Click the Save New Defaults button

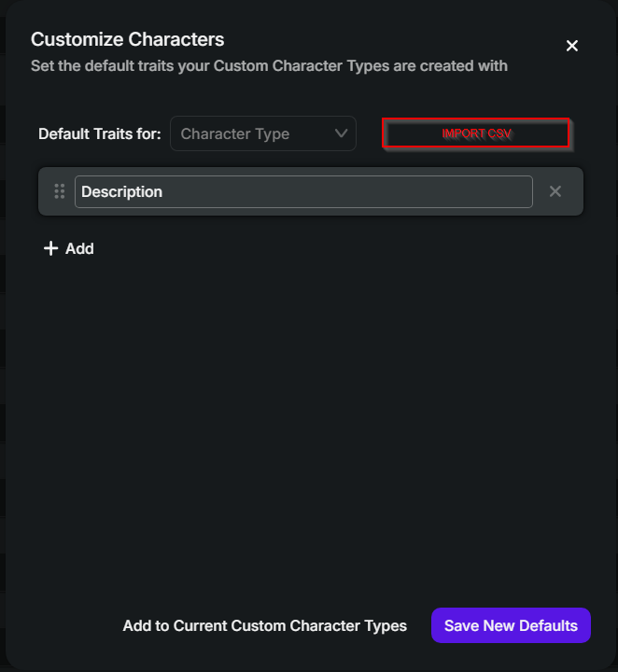point(511,625)
